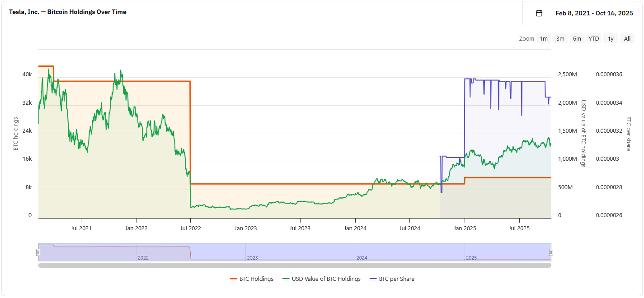Toggle BTC Holdings series in legend
This screenshot has height=298, width=644.
(252, 279)
